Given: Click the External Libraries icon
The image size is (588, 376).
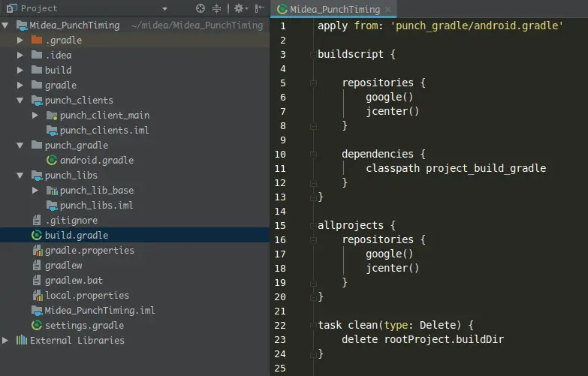Looking at the screenshot, I should pyautogui.click(x=22, y=340).
